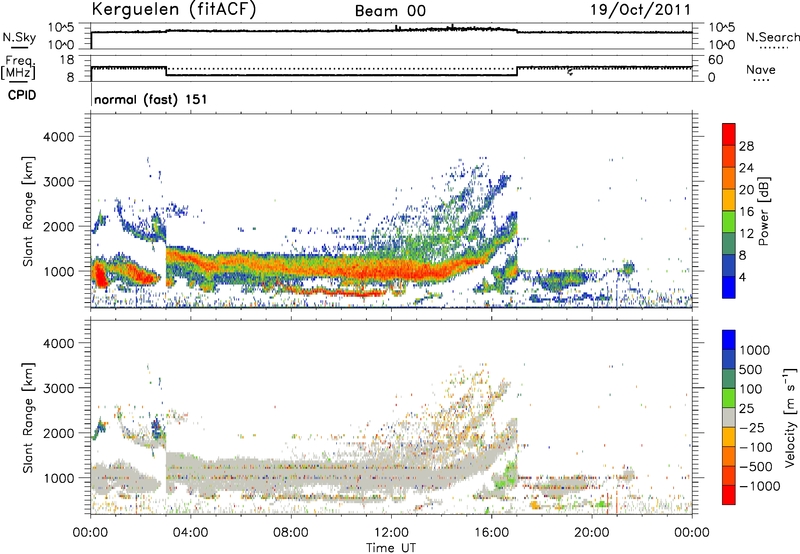The image size is (800, 554).
Task: Click the "2000" tick of the power panel
Action: pos(58,226)
